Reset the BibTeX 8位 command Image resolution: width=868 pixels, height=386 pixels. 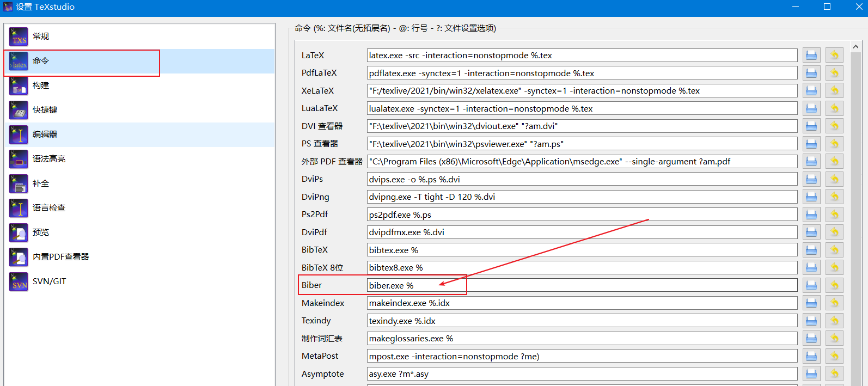834,267
